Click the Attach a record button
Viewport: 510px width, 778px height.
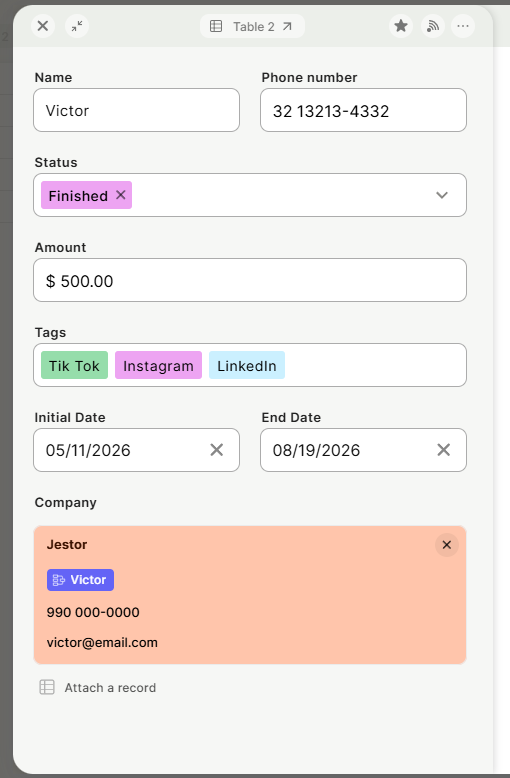pos(98,688)
